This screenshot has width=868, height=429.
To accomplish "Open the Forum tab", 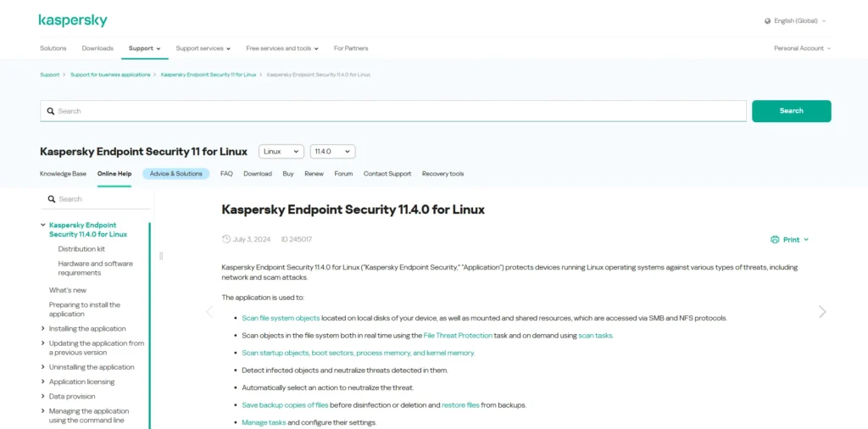I will pyautogui.click(x=343, y=174).
